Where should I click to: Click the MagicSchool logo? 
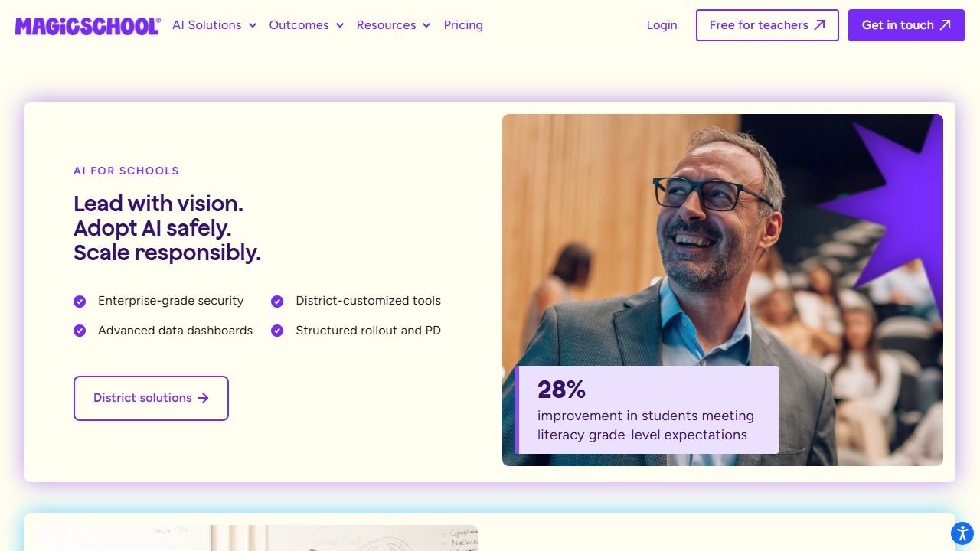tap(87, 25)
